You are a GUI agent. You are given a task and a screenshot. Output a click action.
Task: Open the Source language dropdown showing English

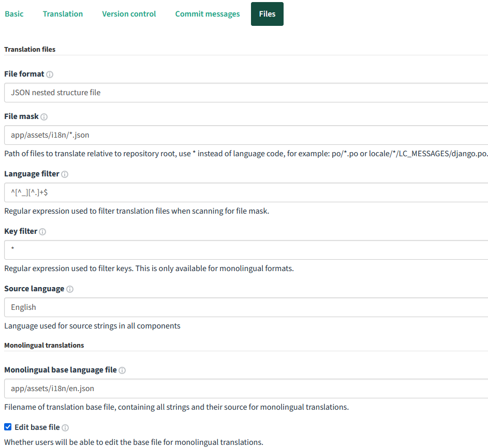[x=246, y=307]
